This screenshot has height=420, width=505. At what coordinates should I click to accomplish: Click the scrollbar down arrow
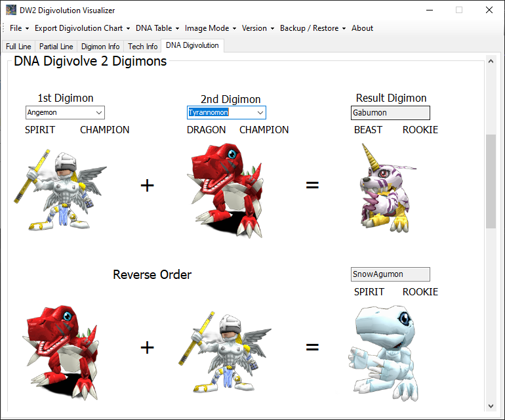click(491, 406)
